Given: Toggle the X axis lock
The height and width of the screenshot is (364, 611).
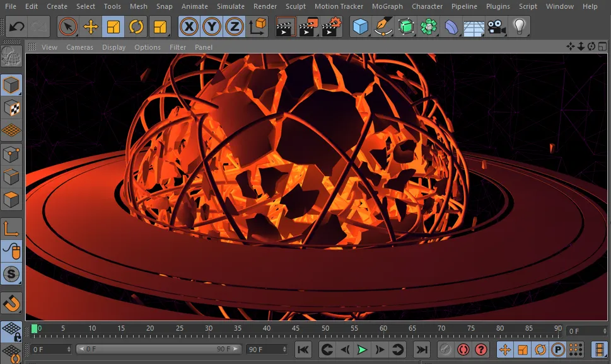Looking at the screenshot, I should pyautogui.click(x=189, y=27).
